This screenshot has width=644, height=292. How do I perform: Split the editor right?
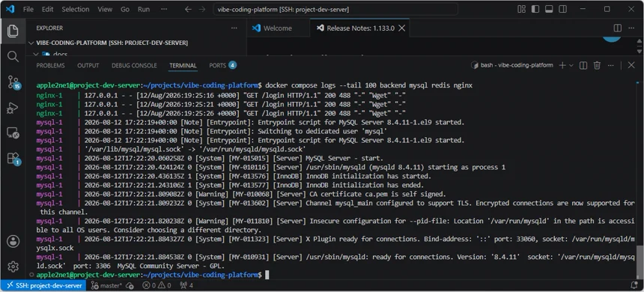click(617, 28)
